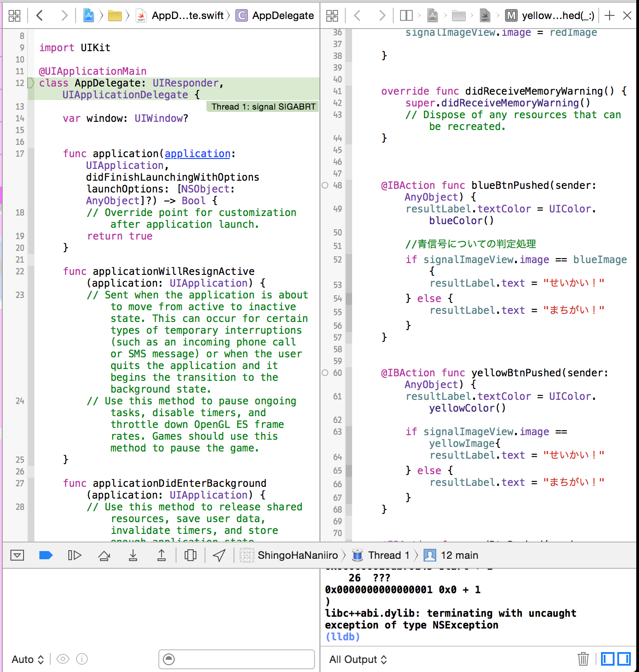
Task: Click the variables filter field
Action: 237,659
